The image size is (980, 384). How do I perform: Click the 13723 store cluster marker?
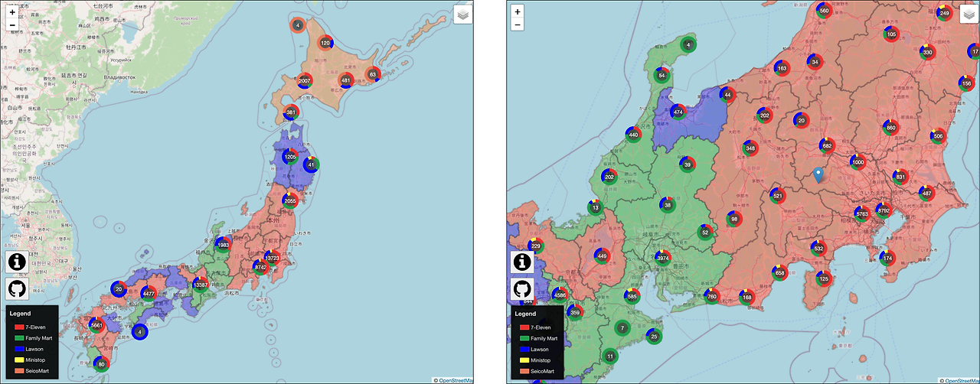pyautogui.click(x=272, y=258)
